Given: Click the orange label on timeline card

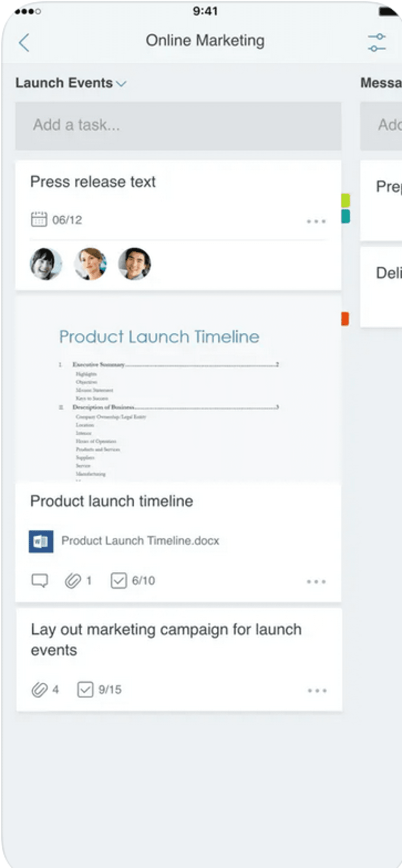Looking at the screenshot, I should [x=345, y=319].
